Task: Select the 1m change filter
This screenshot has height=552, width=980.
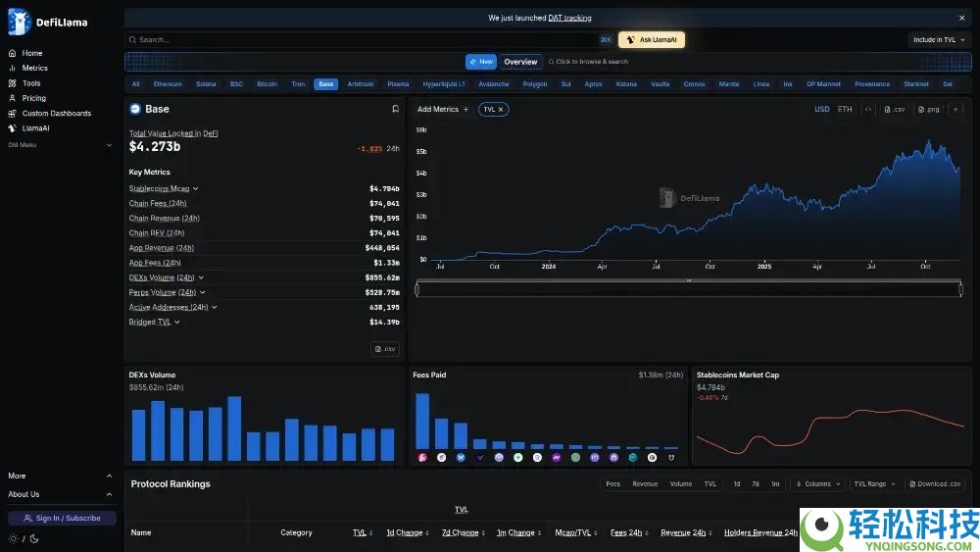Action: pyautogui.click(x=775, y=484)
